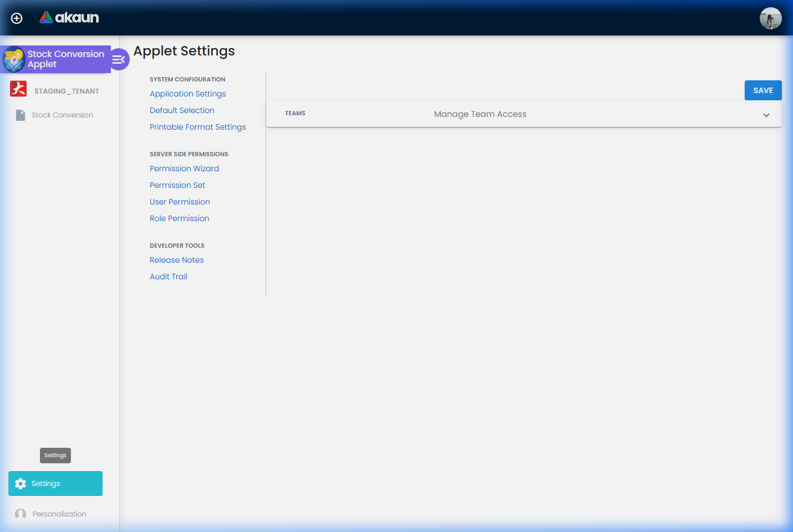
Task: Click the Settings gear icon
Action: [21, 483]
